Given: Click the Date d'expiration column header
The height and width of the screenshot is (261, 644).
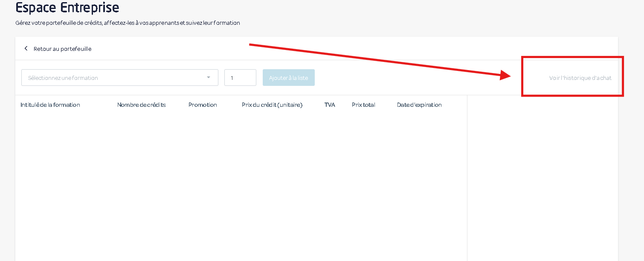Looking at the screenshot, I should [x=419, y=105].
